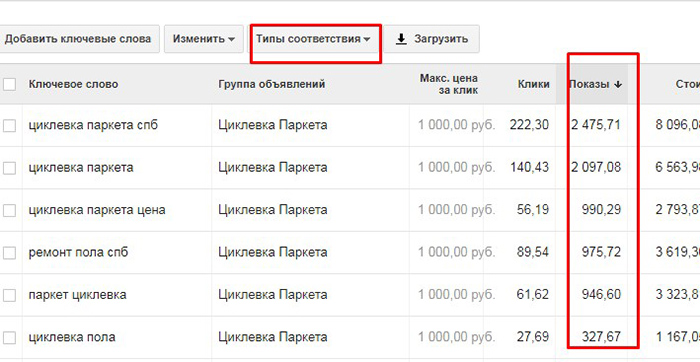Click the sort arrow beside Показы
Screen dimensions: 700x362
pos(618,85)
